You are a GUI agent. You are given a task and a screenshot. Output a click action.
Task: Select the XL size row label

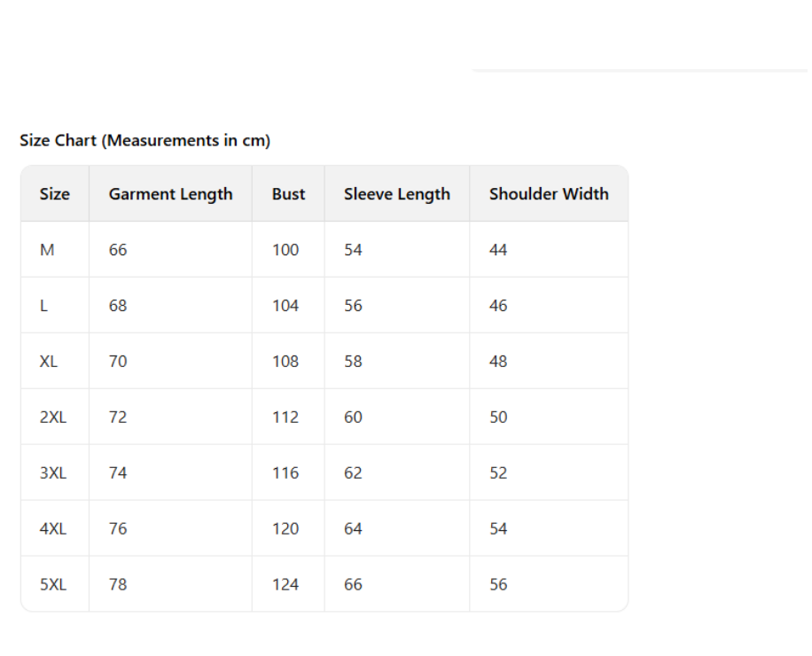49,362
